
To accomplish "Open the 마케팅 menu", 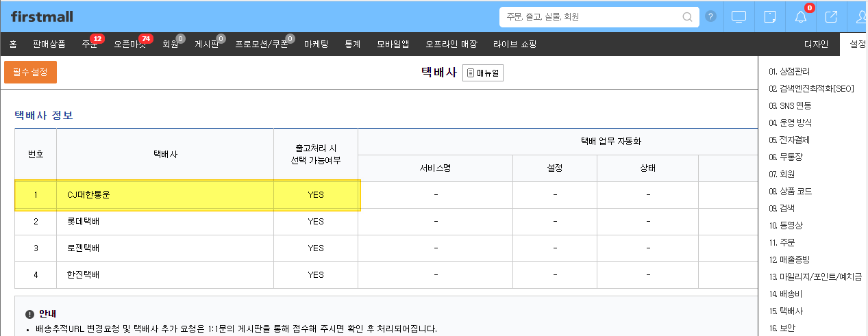I will [315, 44].
